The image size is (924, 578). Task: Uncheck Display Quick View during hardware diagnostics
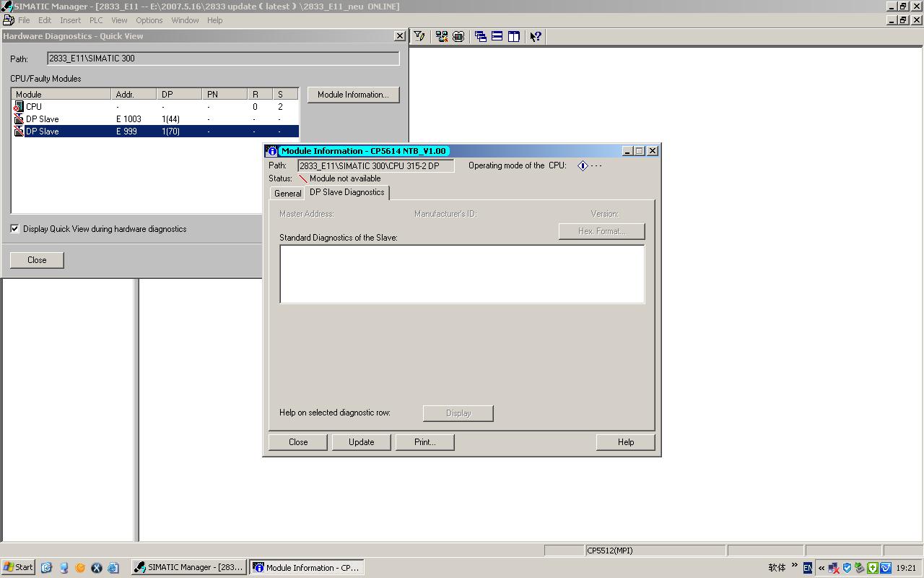tap(15, 229)
